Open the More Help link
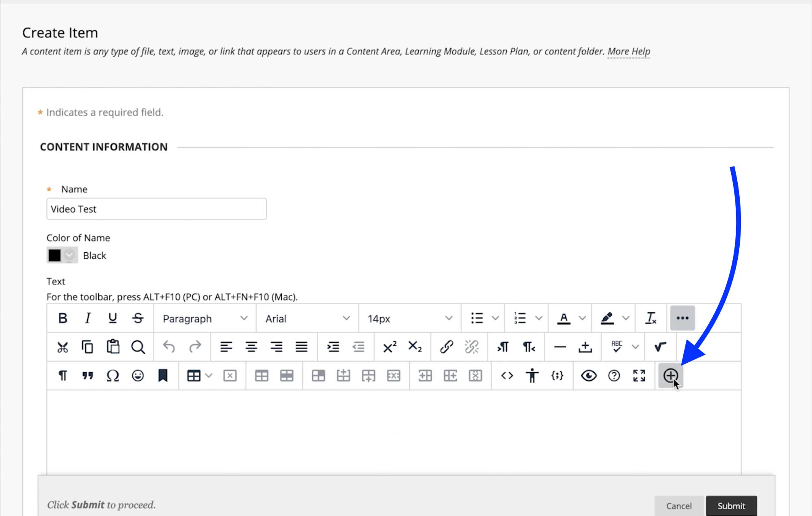The height and width of the screenshot is (516, 812). pyautogui.click(x=628, y=52)
